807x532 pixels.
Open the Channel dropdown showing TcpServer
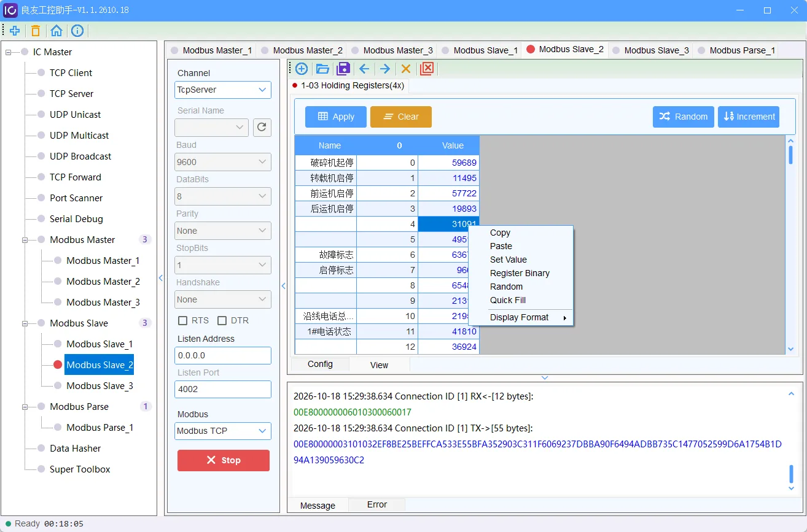(223, 90)
